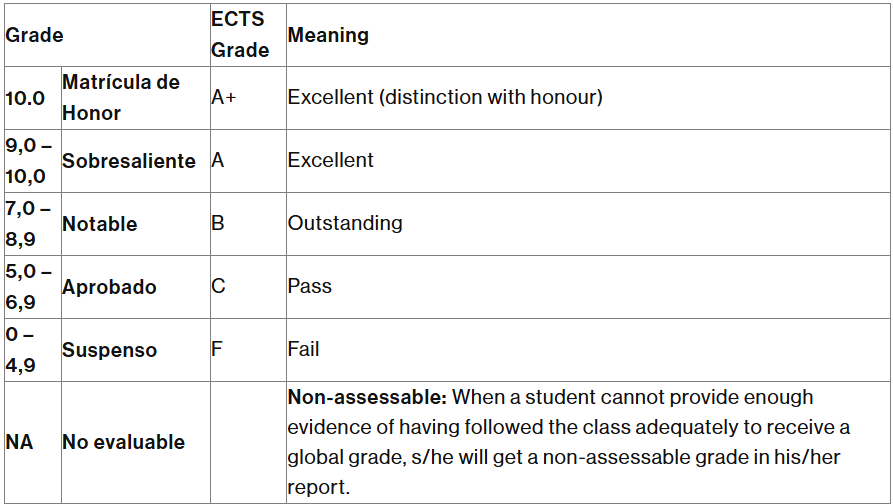893x504 pixels.
Task: Select the 10.0 grade cell
Action: pyautogui.click(x=25, y=98)
